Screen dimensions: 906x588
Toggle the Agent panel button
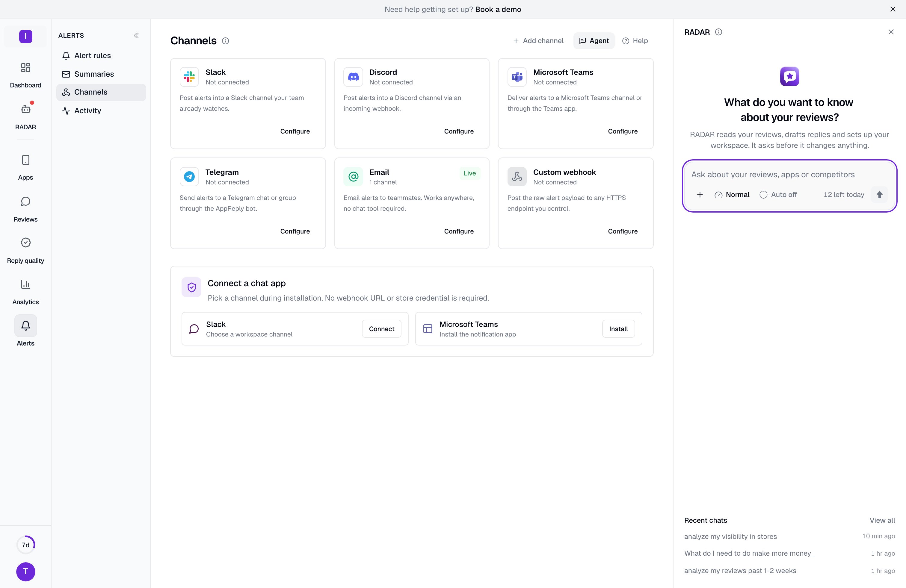coord(594,41)
